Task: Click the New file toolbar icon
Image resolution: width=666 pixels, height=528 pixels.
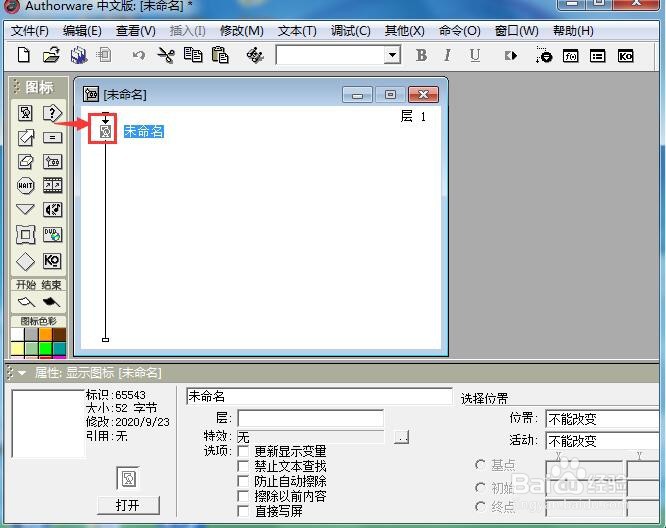Action: (24, 55)
